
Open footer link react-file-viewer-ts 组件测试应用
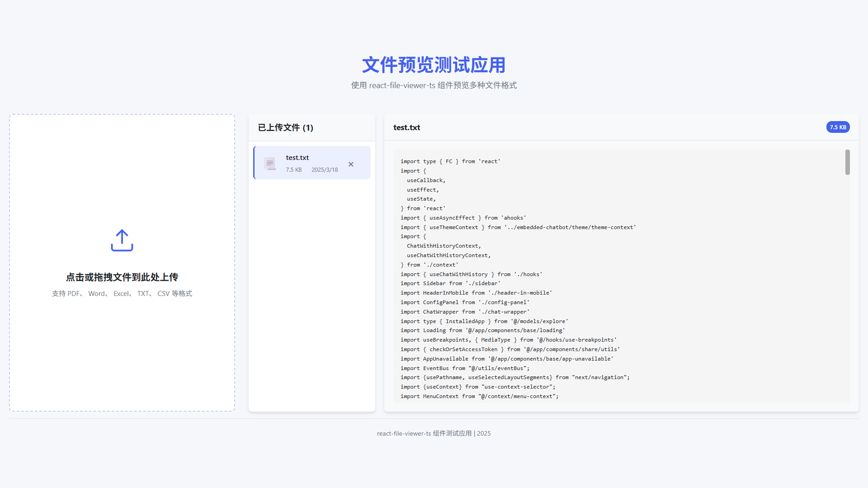point(424,433)
